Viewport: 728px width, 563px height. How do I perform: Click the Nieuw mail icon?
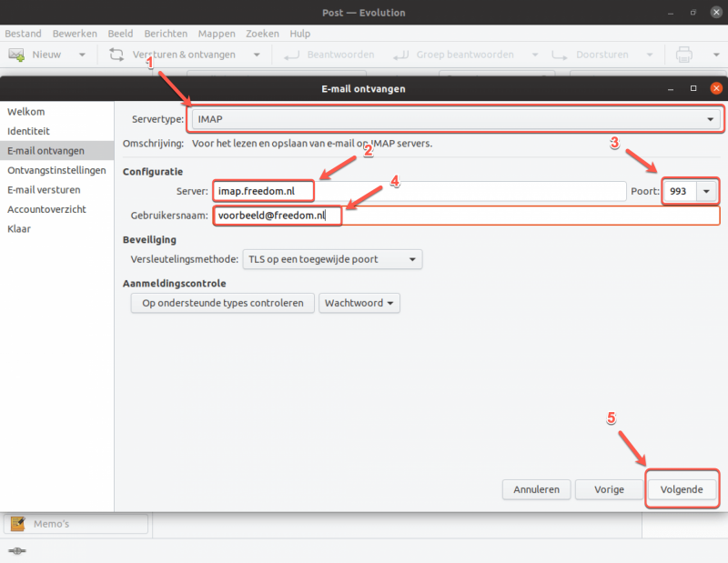[x=16, y=55]
